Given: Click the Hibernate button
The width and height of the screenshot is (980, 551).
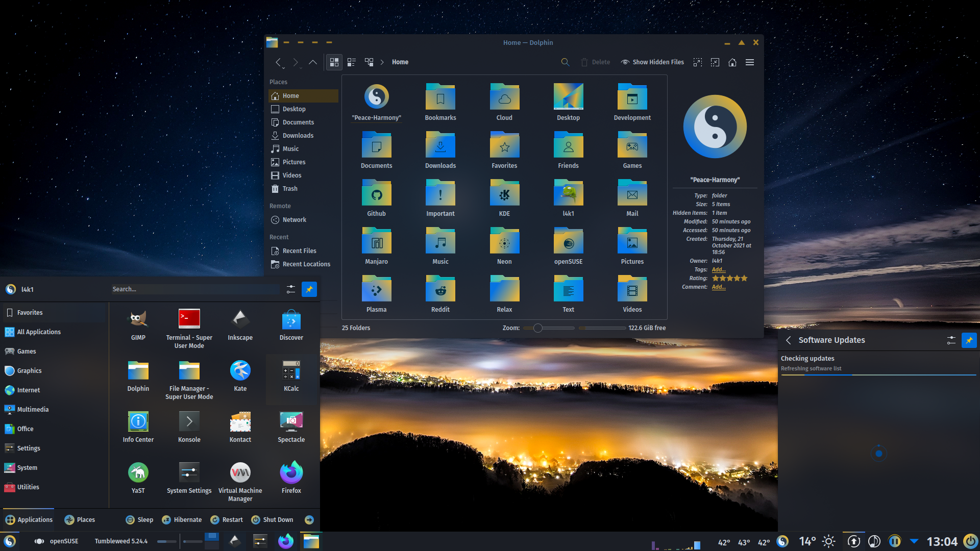Looking at the screenshot, I should (182, 520).
